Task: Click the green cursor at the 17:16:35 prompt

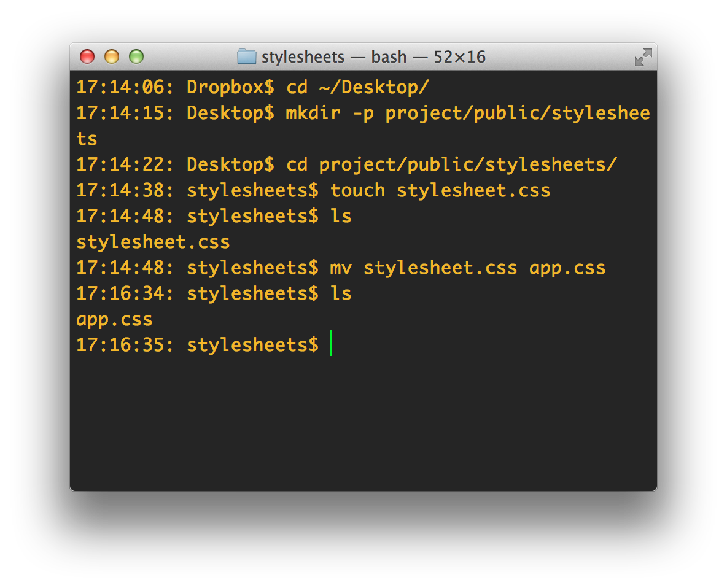Action: pyautogui.click(x=330, y=343)
